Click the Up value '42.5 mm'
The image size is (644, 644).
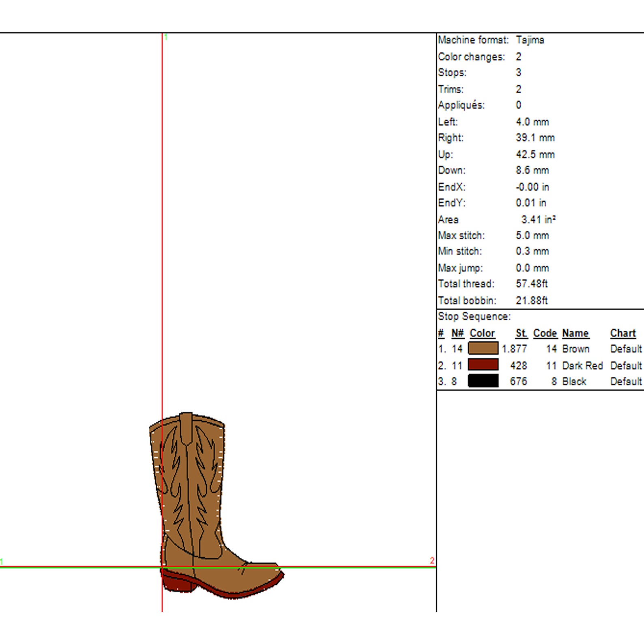(x=535, y=155)
